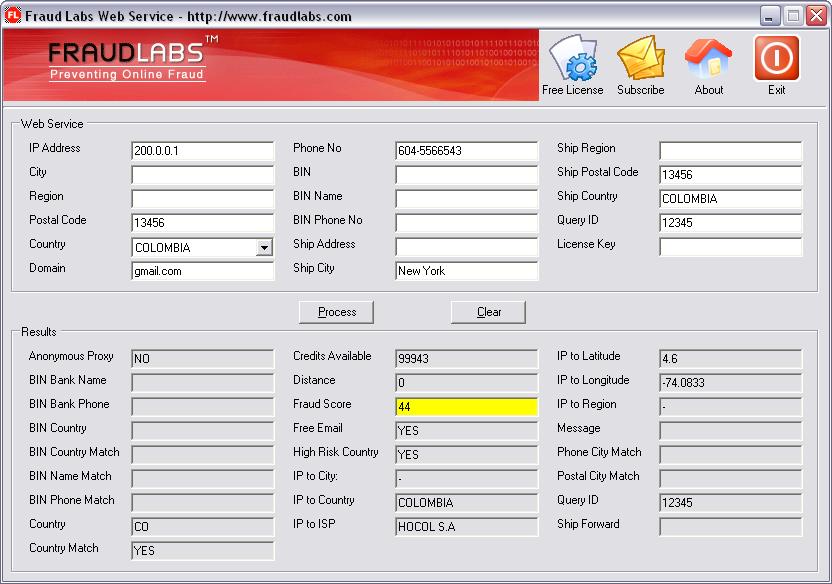This screenshot has width=832, height=584.
Task: Click the Ship Country field with COLOMBIA
Action: 731,199
